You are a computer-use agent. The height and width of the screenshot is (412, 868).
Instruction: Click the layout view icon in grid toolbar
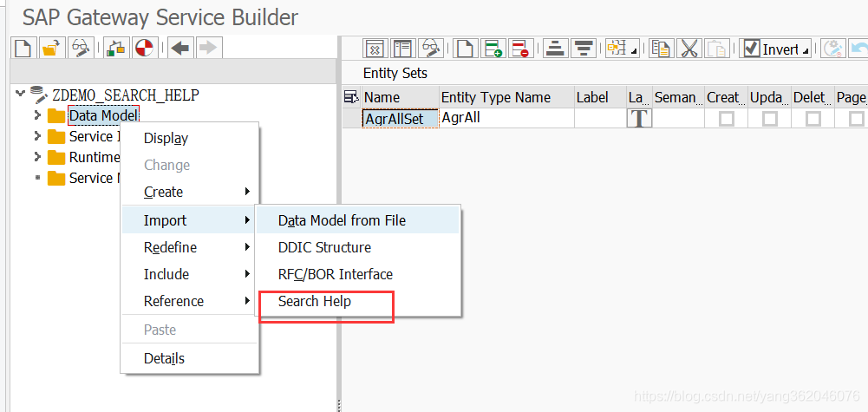click(x=403, y=49)
